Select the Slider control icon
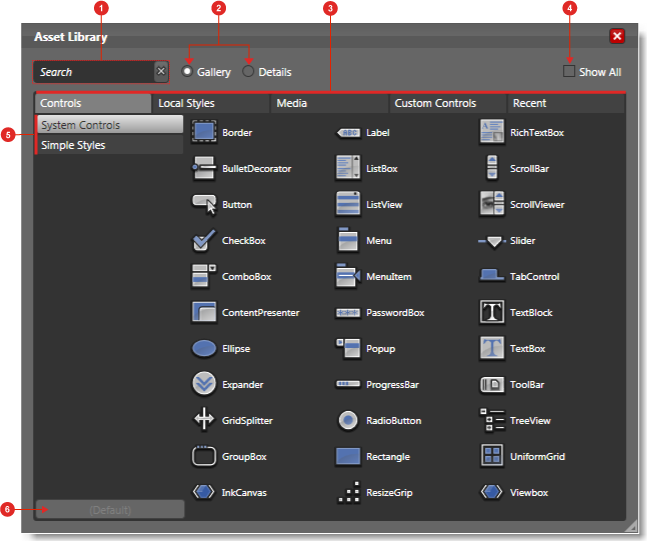 492,241
